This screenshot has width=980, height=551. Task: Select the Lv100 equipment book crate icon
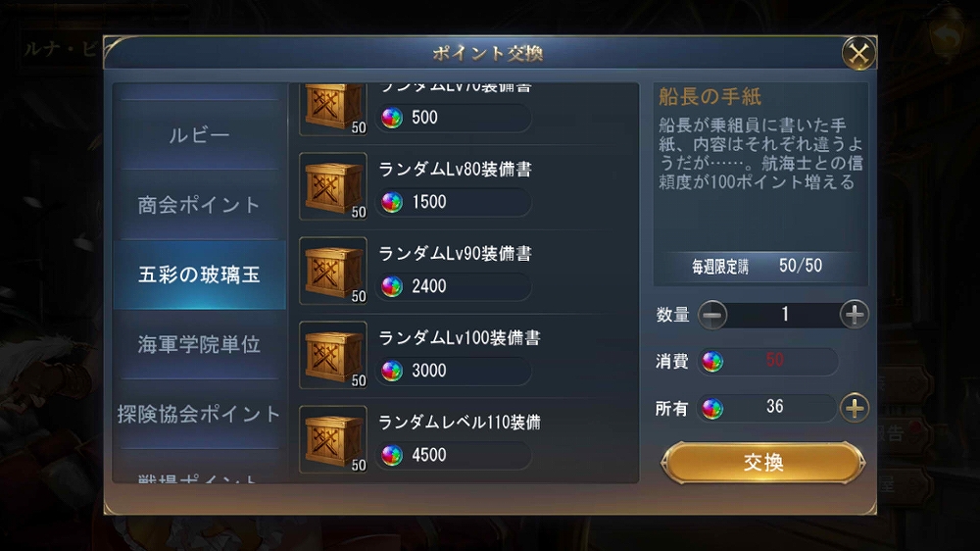pyautogui.click(x=333, y=355)
